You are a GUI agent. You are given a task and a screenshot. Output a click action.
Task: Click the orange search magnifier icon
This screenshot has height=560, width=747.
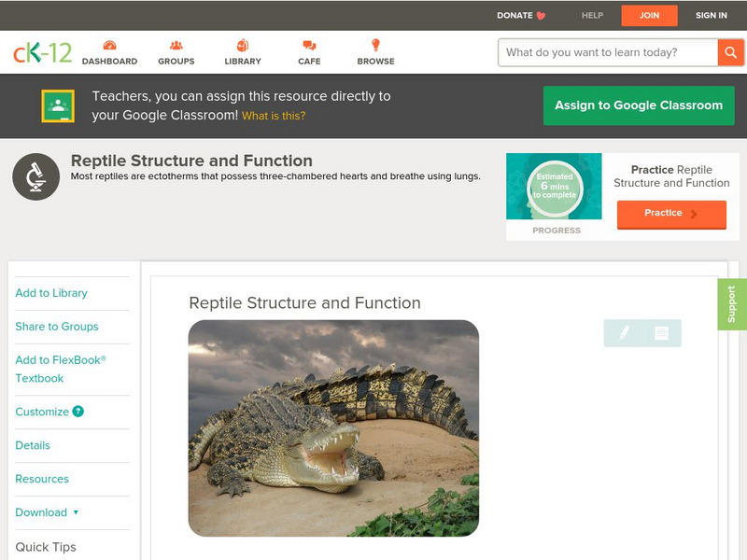731,52
